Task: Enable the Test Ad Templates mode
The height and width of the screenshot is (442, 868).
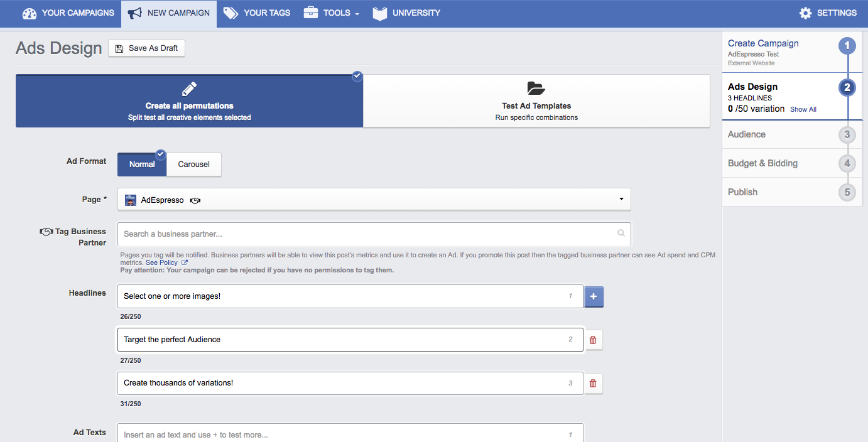Action: [536, 100]
